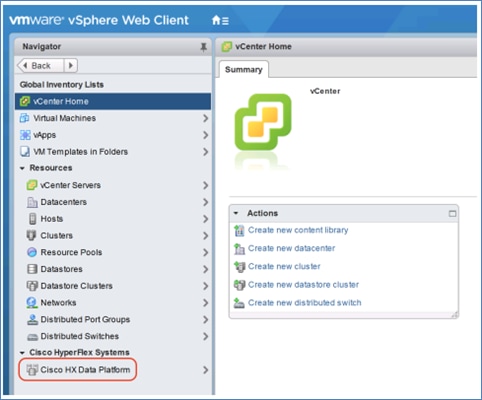The image size is (482, 400).
Task: Expand the Datastores row chevron
Action: pyautogui.click(x=206, y=269)
